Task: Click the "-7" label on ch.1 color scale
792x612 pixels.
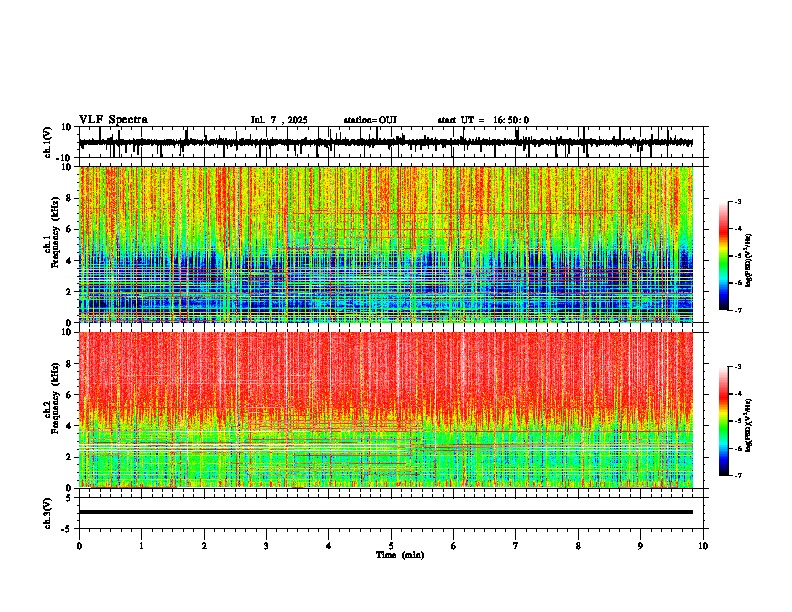Action: [737, 310]
